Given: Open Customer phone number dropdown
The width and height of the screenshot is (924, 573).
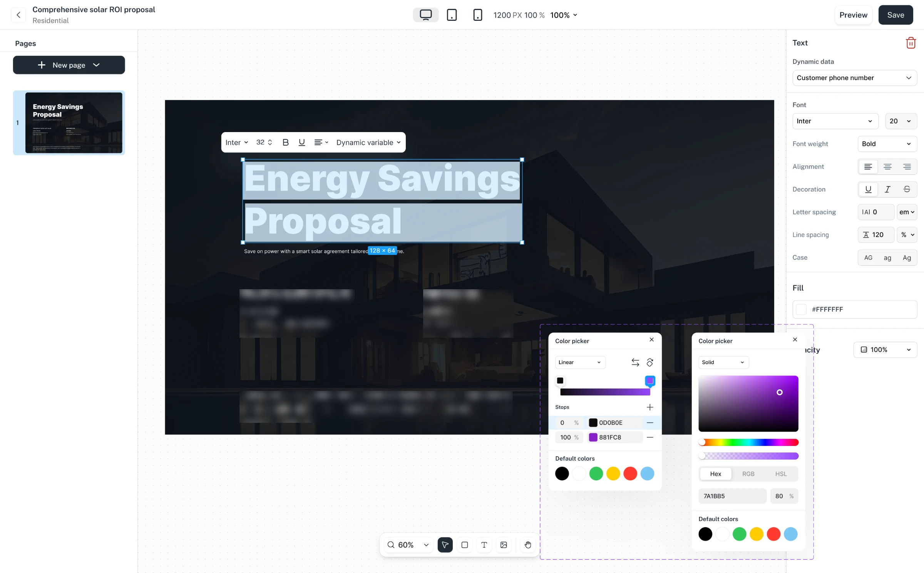Looking at the screenshot, I should (855, 78).
